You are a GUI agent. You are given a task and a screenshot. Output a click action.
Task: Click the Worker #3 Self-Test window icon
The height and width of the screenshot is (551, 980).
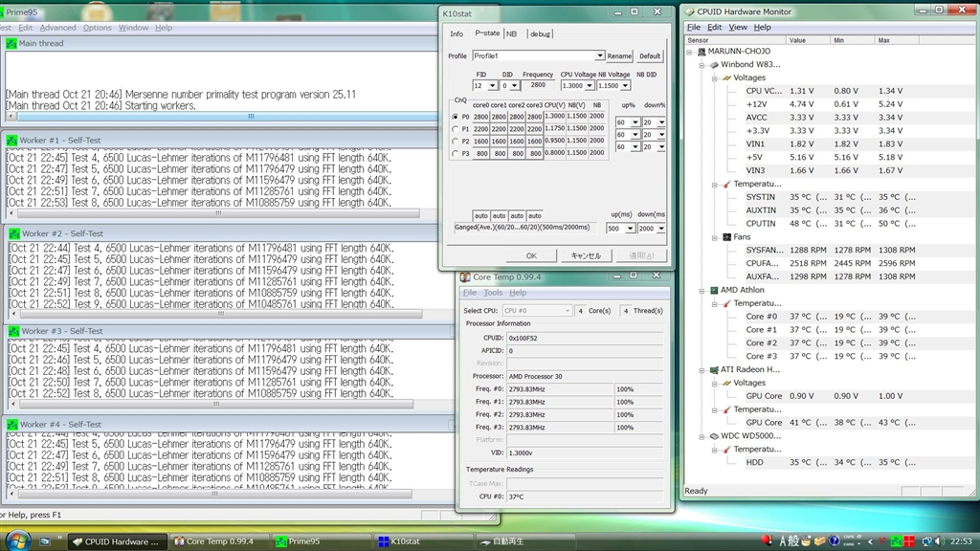13,331
